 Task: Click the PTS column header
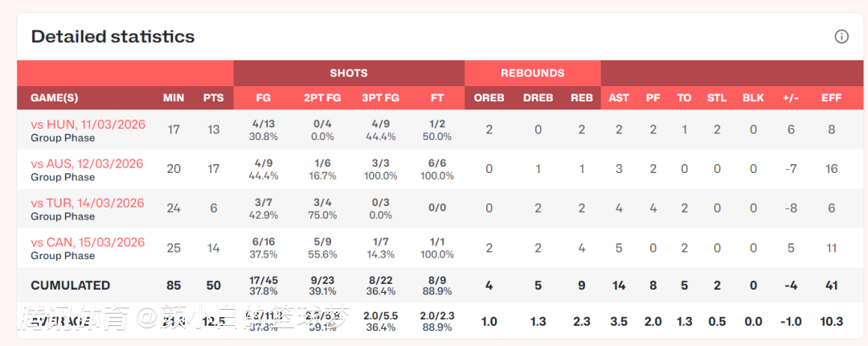tap(213, 97)
